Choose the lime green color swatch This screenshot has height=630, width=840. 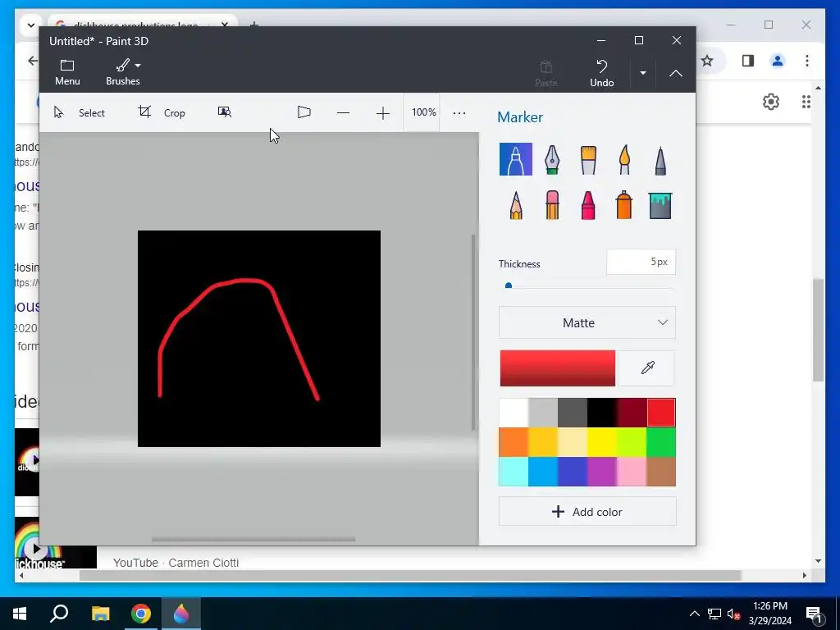click(x=631, y=442)
